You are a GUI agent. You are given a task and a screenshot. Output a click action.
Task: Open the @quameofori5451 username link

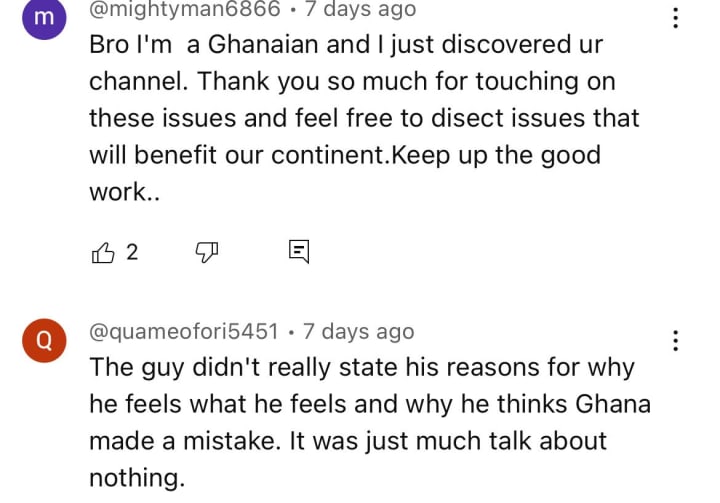(x=184, y=332)
